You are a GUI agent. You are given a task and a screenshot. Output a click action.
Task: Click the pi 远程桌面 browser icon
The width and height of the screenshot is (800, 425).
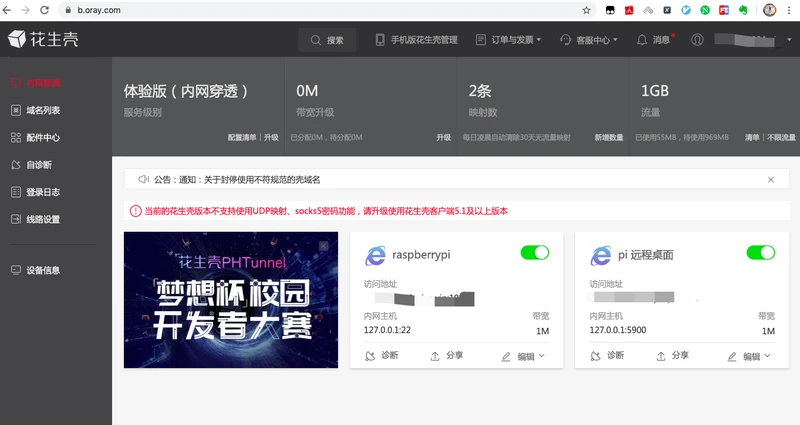pos(601,255)
